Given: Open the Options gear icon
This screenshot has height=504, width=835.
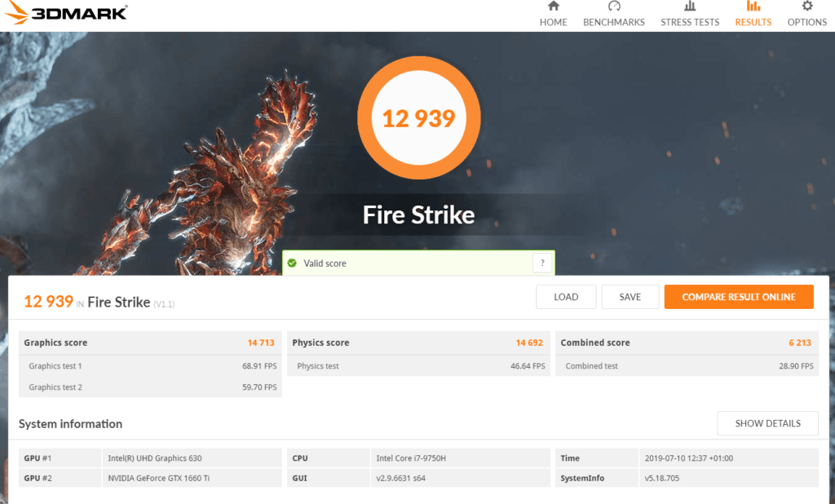Looking at the screenshot, I should point(806,7).
